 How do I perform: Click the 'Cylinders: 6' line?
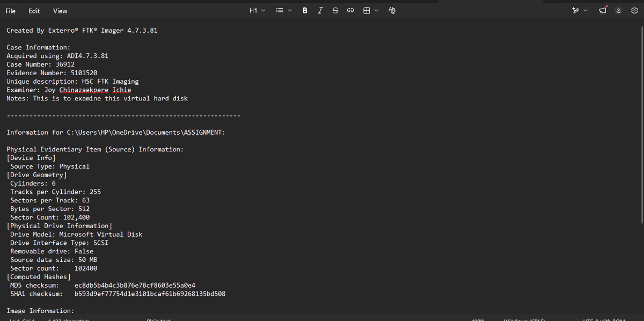pyautogui.click(x=33, y=184)
